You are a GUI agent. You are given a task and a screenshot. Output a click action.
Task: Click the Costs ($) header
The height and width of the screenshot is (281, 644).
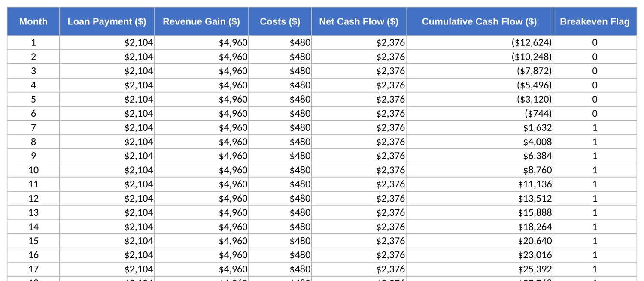click(x=280, y=21)
